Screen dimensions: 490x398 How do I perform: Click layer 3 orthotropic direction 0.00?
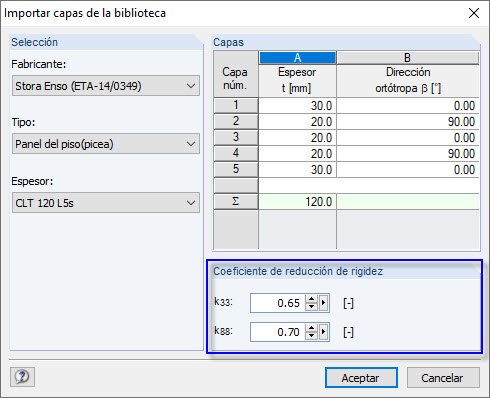(408, 138)
